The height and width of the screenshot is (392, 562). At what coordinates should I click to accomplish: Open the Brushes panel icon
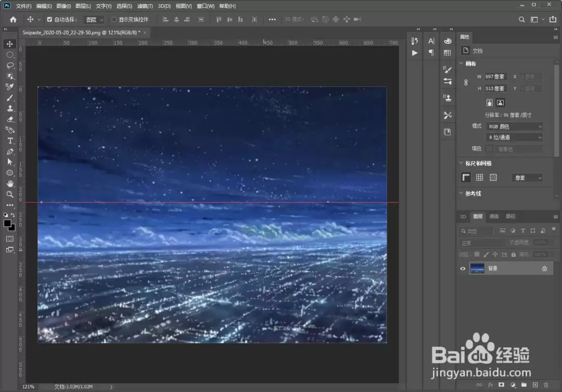(448, 69)
